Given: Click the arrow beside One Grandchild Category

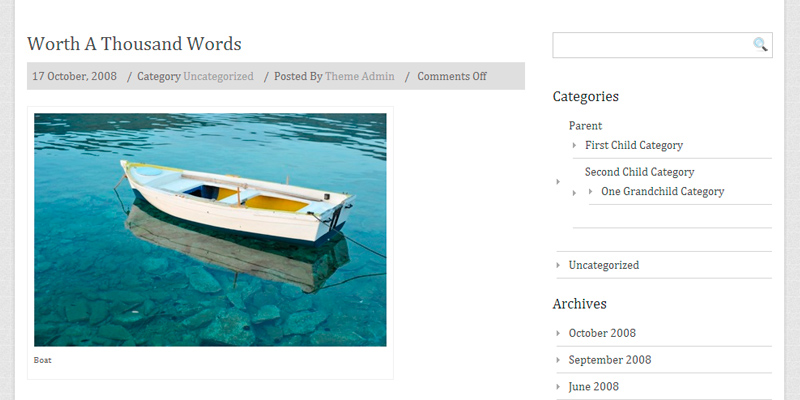Looking at the screenshot, I should click(590, 192).
